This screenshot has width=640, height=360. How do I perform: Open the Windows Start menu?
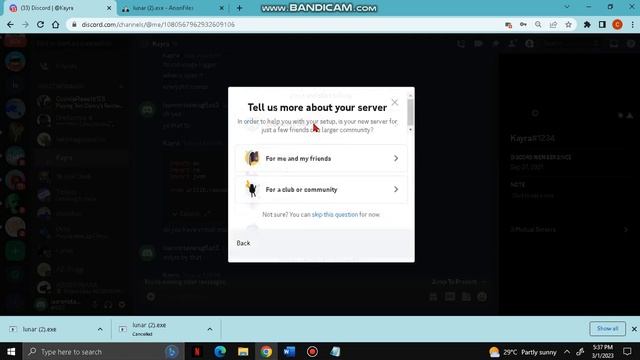pyautogui.click(x=11, y=351)
